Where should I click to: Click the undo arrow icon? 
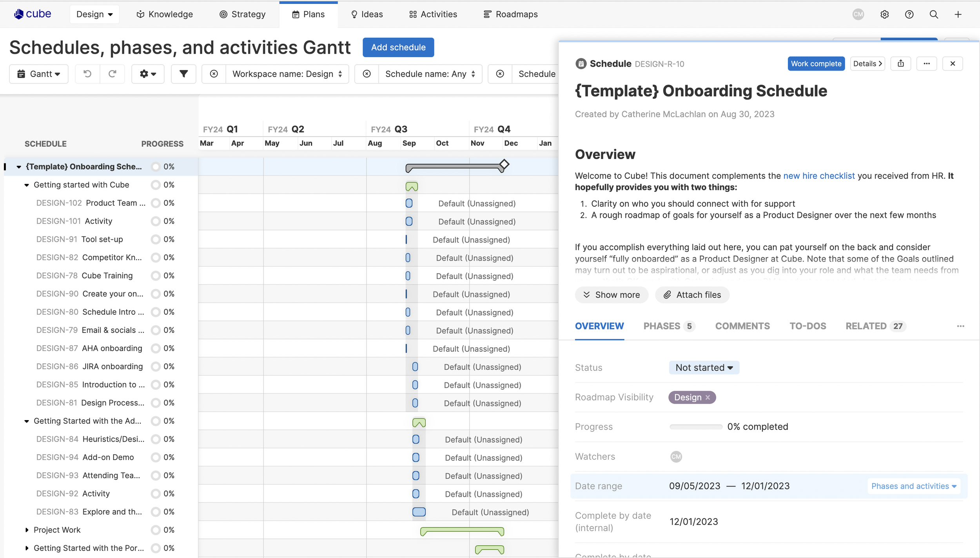pyautogui.click(x=87, y=74)
